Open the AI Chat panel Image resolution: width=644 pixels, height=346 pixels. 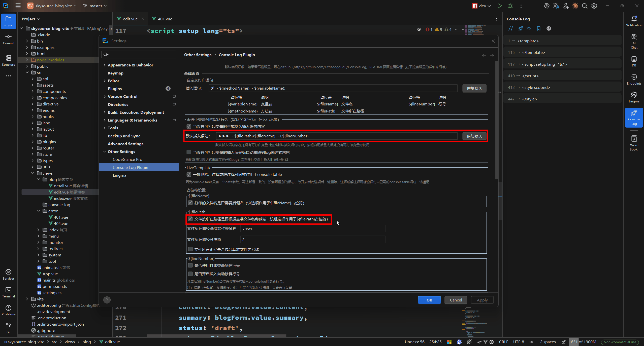pos(634,42)
